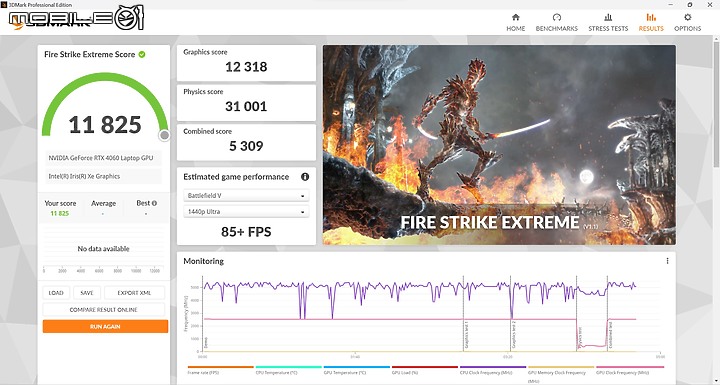Toggle the CPU Temperature legend series
Screen dimensions: 720x385
click(x=288, y=370)
